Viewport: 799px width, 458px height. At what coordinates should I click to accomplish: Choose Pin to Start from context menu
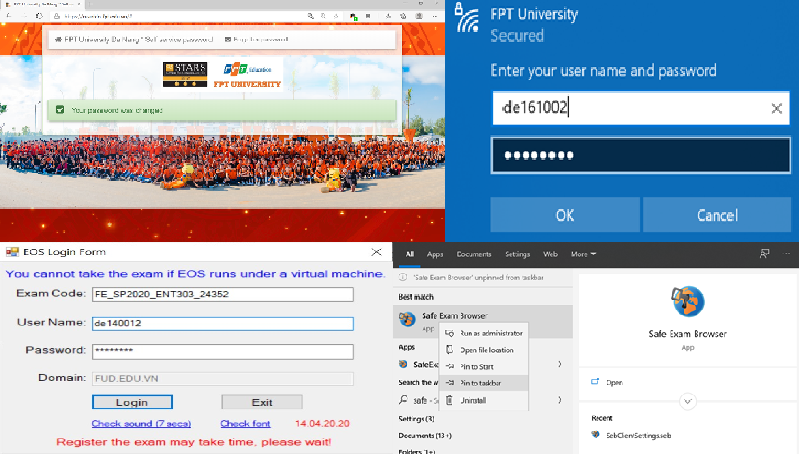(484, 366)
